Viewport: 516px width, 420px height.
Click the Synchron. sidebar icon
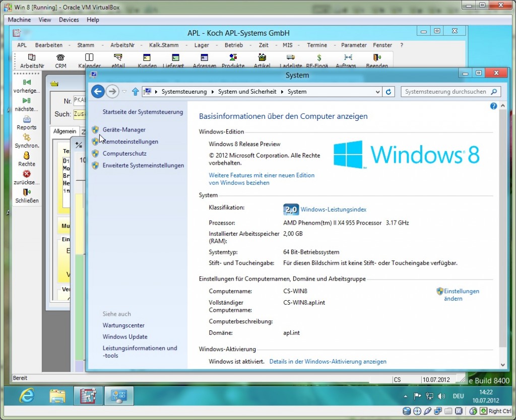pyautogui.click(x=27, y=141)
